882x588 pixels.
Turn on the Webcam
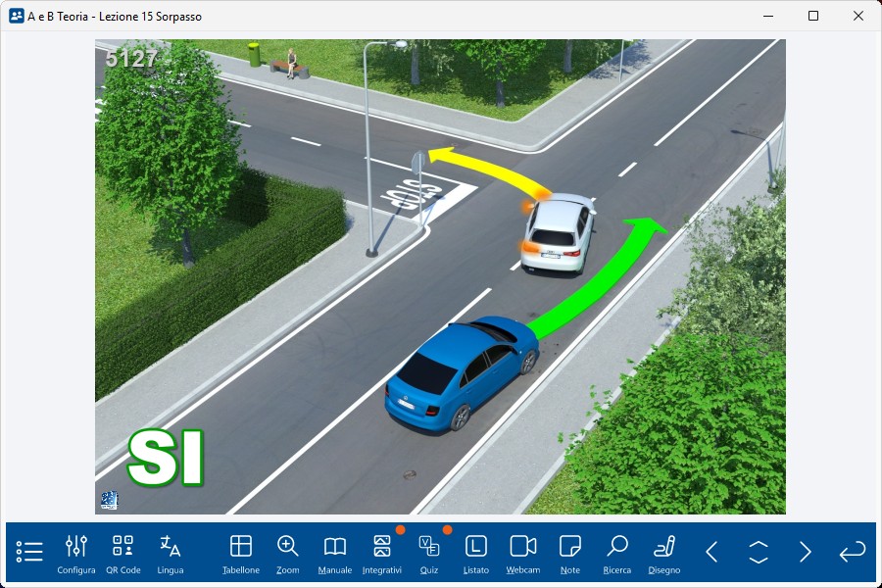pos(523,552)
